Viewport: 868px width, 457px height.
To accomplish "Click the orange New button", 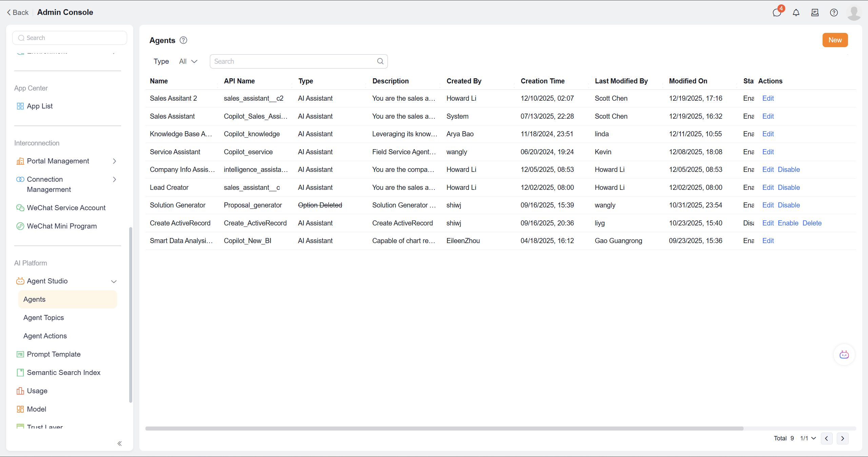I will pyautogui.click(x=835, y=40).
